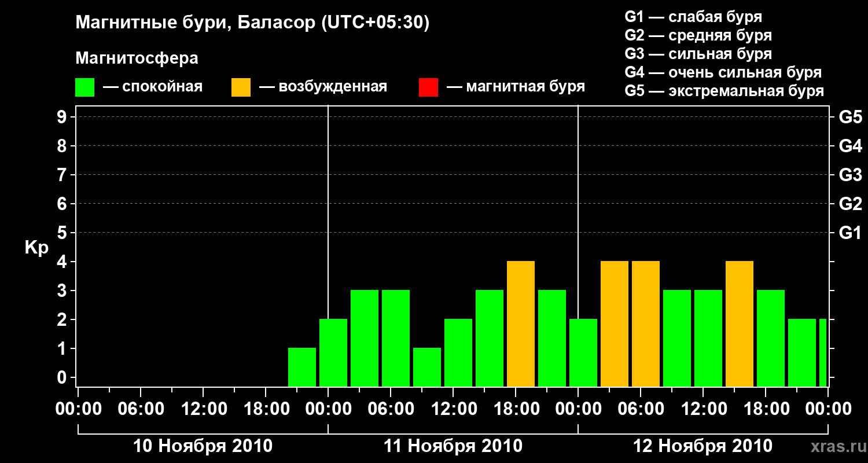
Task: Click the red 'магнитная буря' legend swatch
Action: [428, 87]
